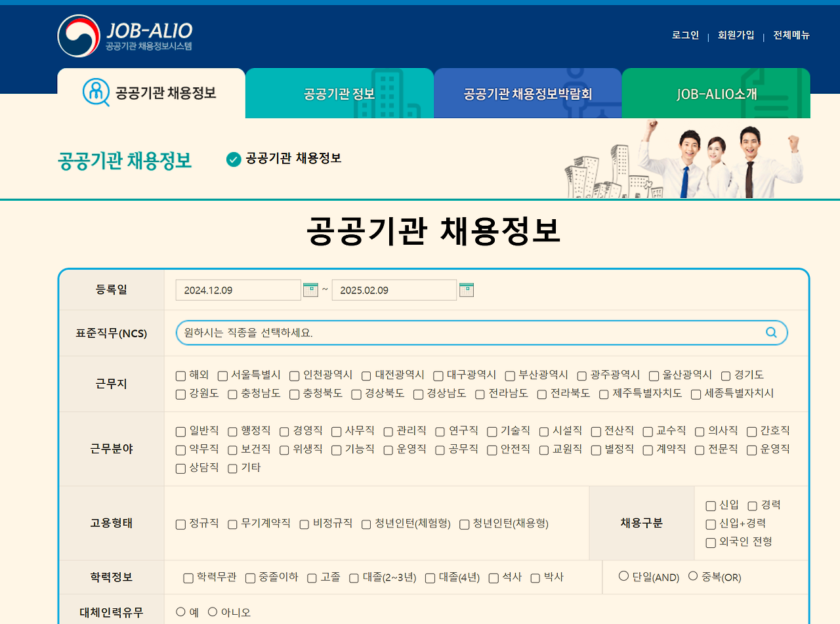Click the end date field 2025.02.09
The image size is (840, 624).
point(394,290)
